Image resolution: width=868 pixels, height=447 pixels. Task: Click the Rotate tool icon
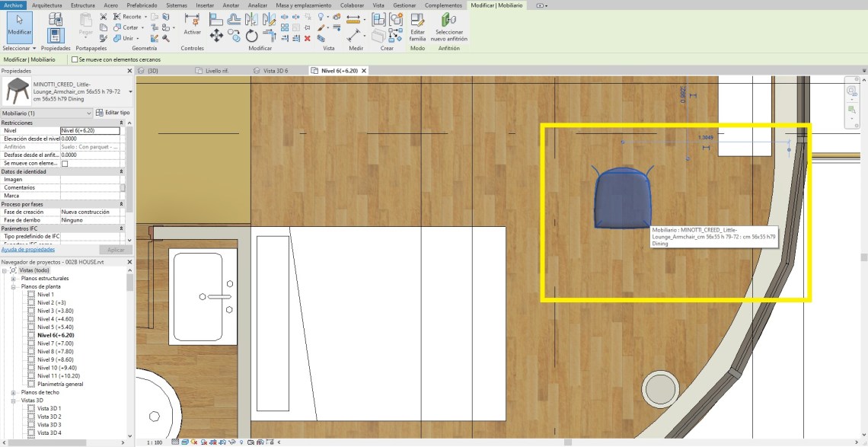coord(252,36)
